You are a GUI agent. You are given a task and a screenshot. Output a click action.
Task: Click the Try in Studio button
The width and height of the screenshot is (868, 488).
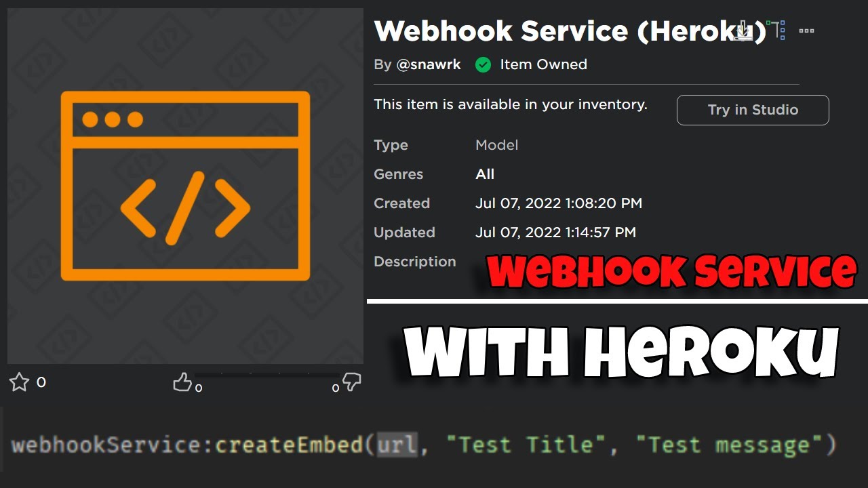click(753, 110)
